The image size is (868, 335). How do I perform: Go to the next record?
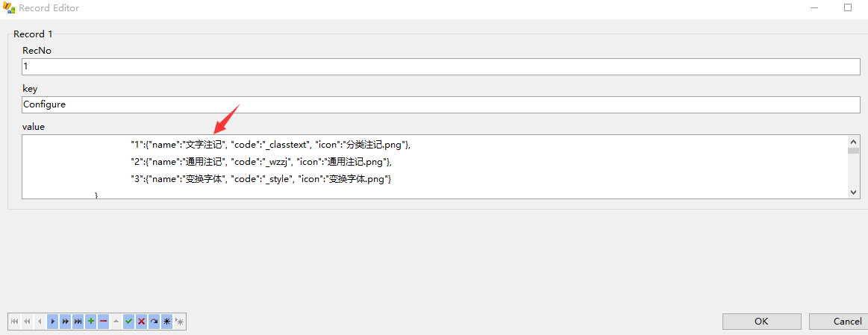52,321
